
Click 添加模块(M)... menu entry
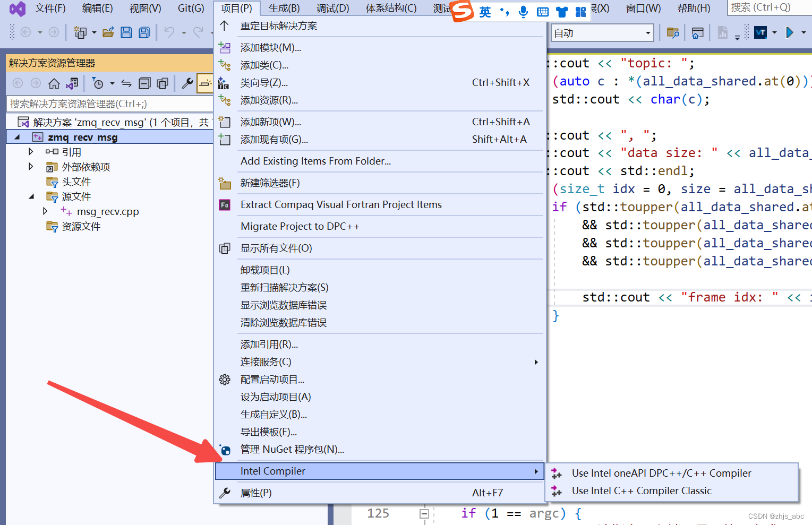(x=379, y=48)
